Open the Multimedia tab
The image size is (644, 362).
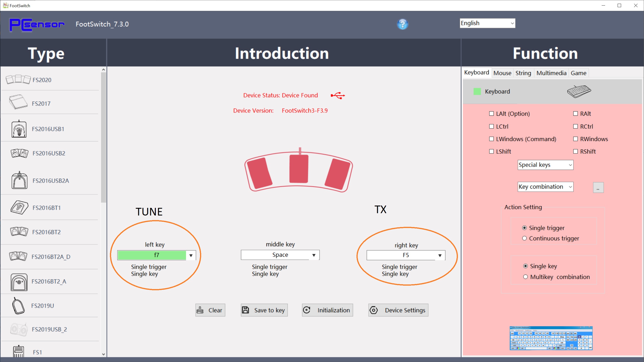(551, 73)
